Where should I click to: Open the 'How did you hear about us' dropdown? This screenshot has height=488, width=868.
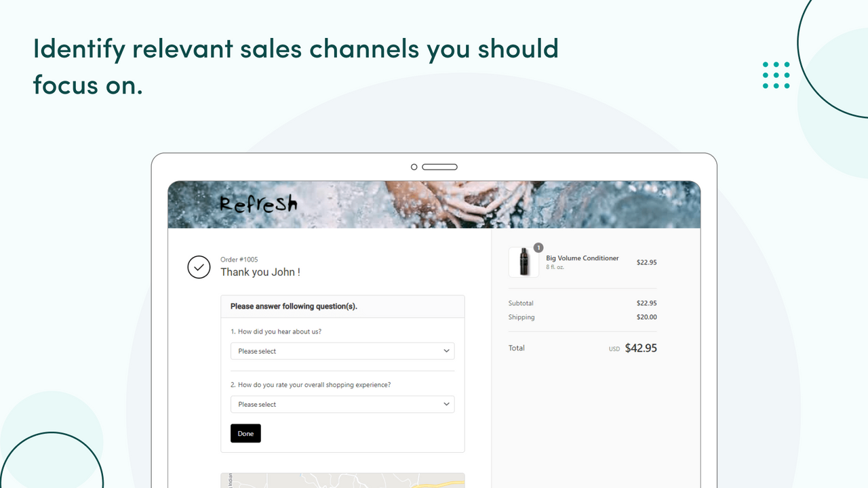tap(342, 351)
